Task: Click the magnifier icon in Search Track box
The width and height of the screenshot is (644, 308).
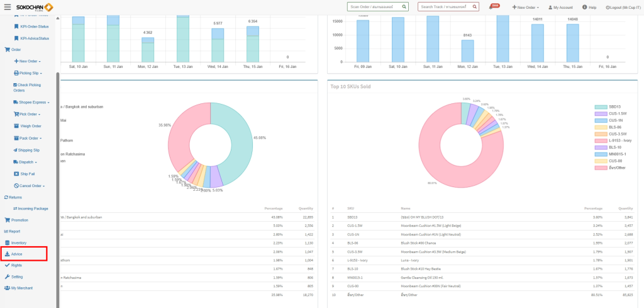Action: (x=475, y=7)
